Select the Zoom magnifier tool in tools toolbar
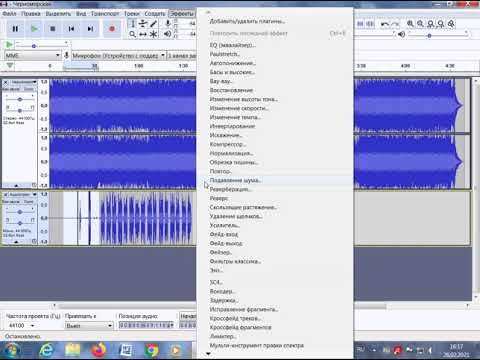 (133, 34)
